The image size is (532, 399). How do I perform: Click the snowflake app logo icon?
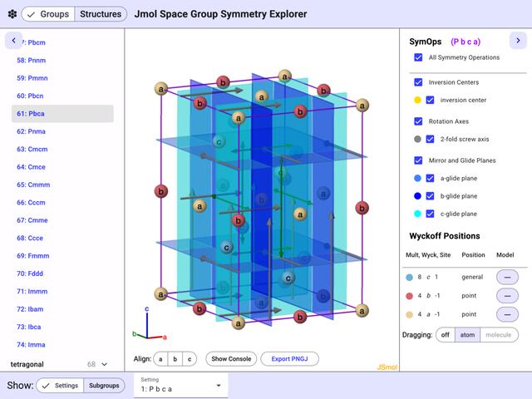pos(12,14)
